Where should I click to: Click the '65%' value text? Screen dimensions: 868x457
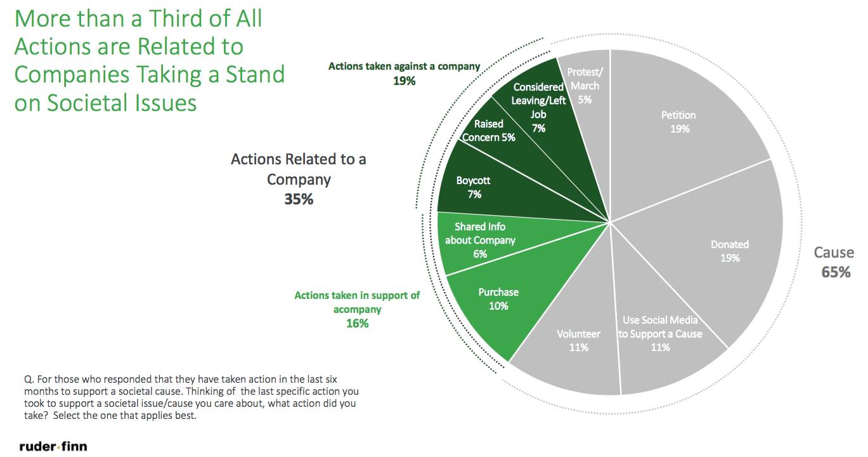pos(836,272)
